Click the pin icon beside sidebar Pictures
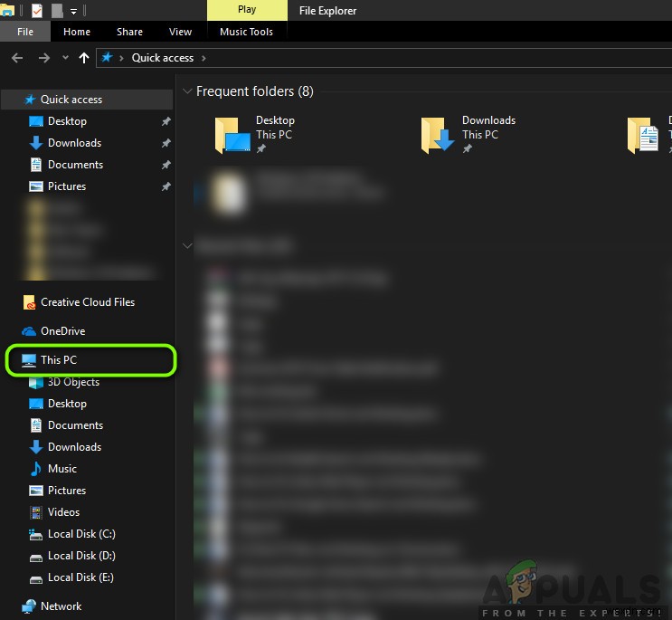Viewport: 672px width, 620px height. point(166,186)
